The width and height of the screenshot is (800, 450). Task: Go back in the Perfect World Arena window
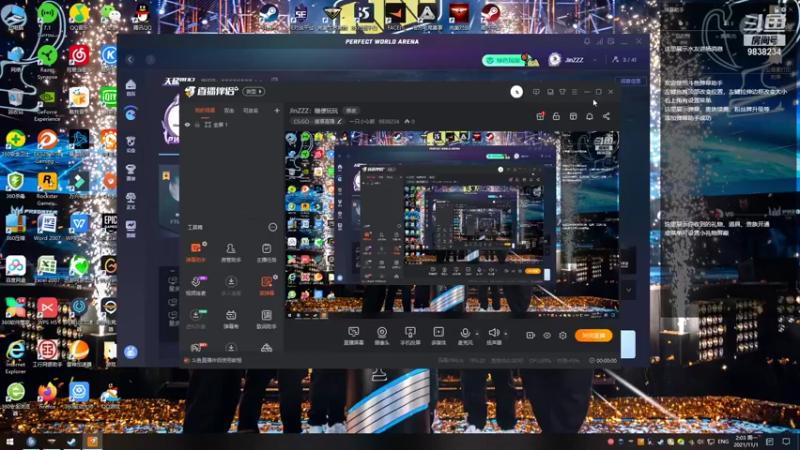[x=130, y=60]
